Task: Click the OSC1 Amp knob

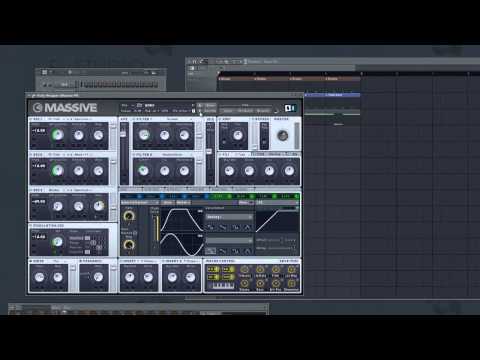Action: 98,135
